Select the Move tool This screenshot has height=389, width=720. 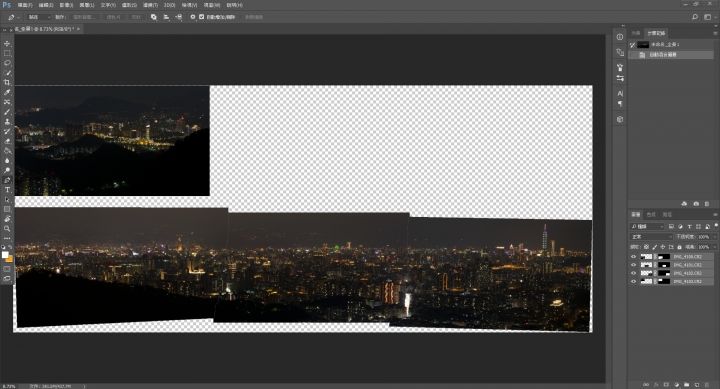click(x=7, y=43)
